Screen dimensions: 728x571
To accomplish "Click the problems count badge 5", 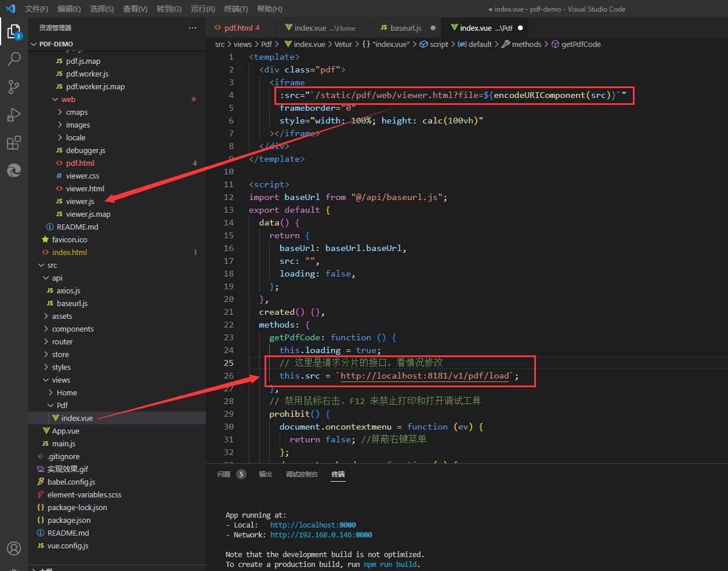I will point(241,474).
